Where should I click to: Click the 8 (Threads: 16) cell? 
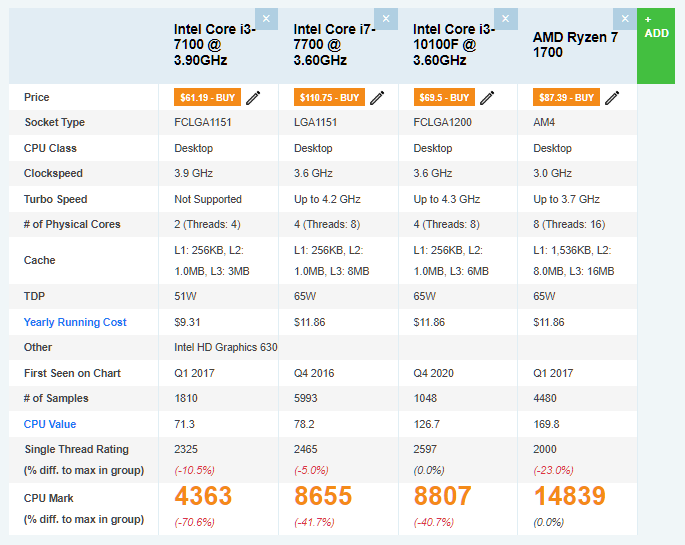[569, 224]
